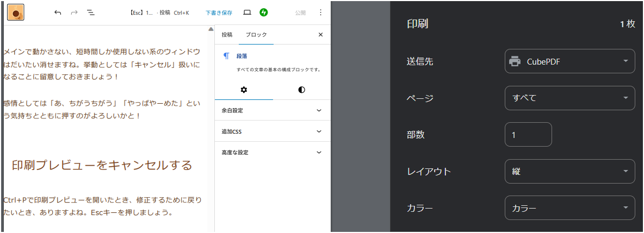Expand the 余白設定 panel
Screen dimensions: 644x233
tap(273, 110)
